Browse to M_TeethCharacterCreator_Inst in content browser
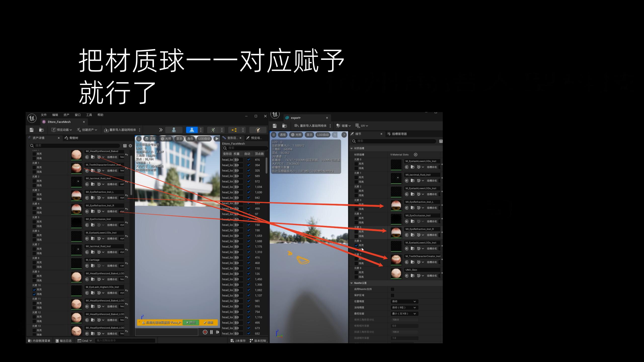This screenshot has width=644, height=362. (x=93, y=171)
